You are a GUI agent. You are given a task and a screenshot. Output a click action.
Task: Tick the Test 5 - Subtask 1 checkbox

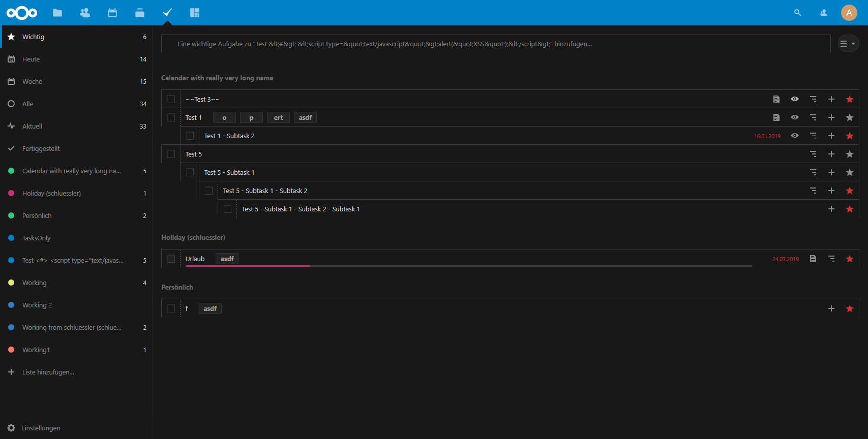[x=190, y=172]
